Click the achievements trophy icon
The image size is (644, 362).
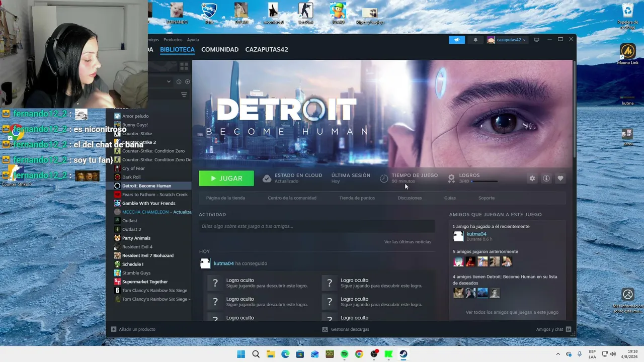(451, 178)
